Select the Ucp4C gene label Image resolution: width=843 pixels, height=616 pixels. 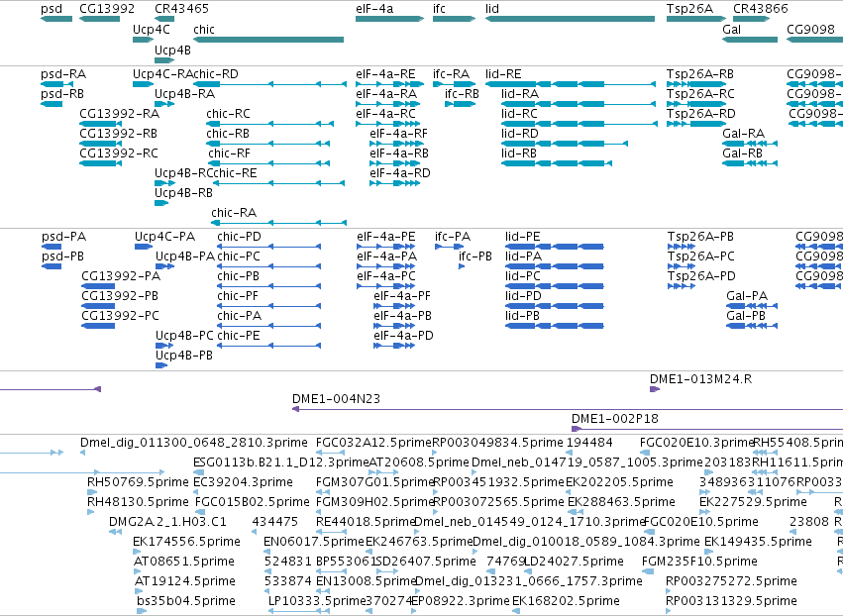[x=152, y=29]
